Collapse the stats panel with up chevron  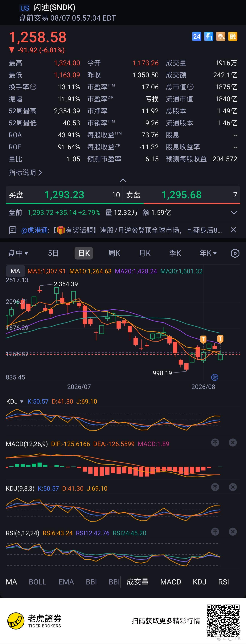pyautogui.click(x=123, y=180)
